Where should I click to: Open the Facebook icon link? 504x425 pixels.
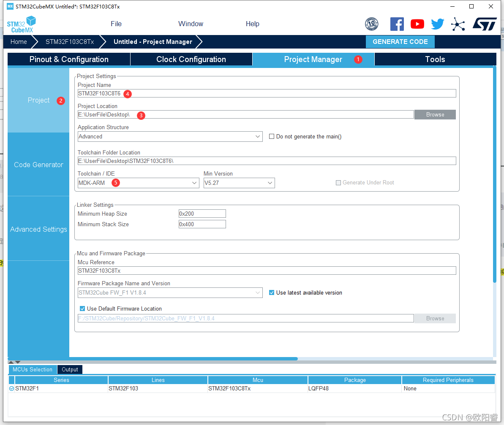[397, 24]
